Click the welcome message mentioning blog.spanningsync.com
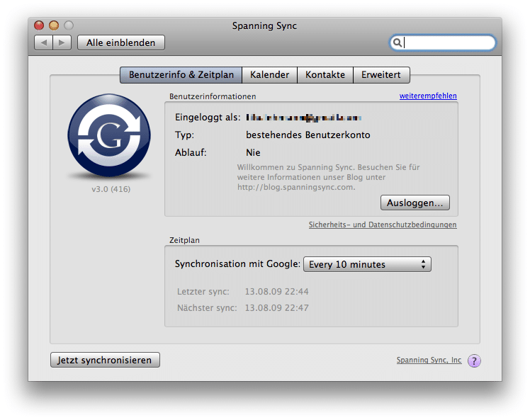This screenshot has height=420, width=530. (x=328, y=177)
